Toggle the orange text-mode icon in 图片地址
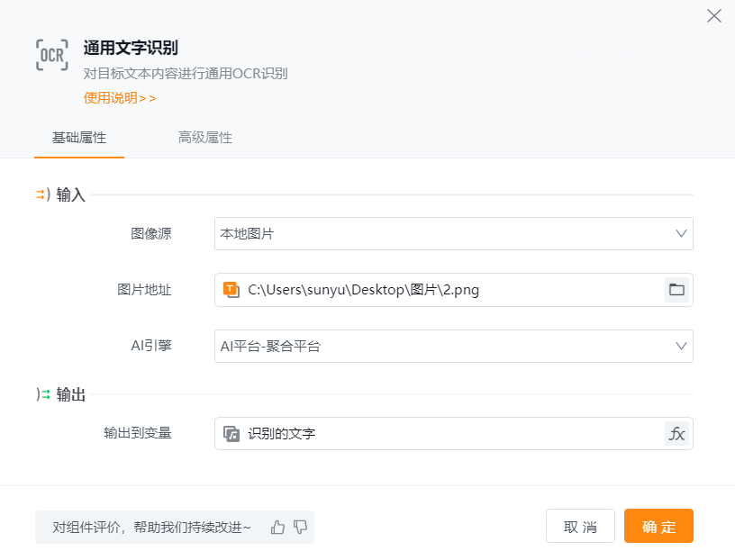 click(x=231, y=290)
